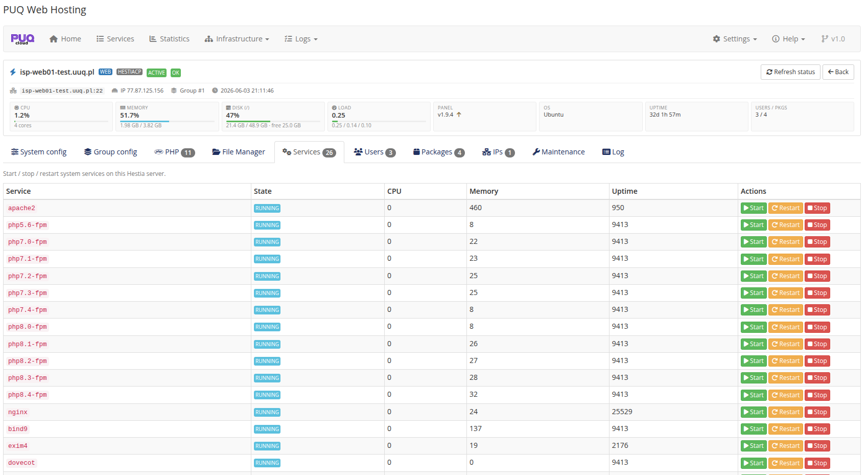The width and height of the screenshot is (868, 475).
Task: Restart the php5.6-fpm service
Action: tap(786, 225)
